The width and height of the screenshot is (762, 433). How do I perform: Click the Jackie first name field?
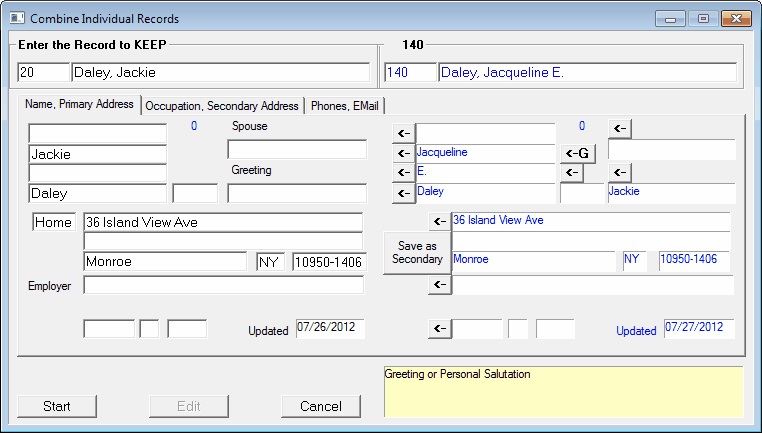[98, 154]
